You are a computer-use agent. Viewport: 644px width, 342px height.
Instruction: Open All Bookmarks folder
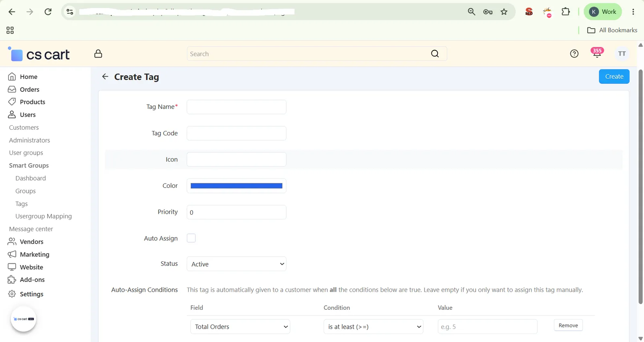click(612, 30)
